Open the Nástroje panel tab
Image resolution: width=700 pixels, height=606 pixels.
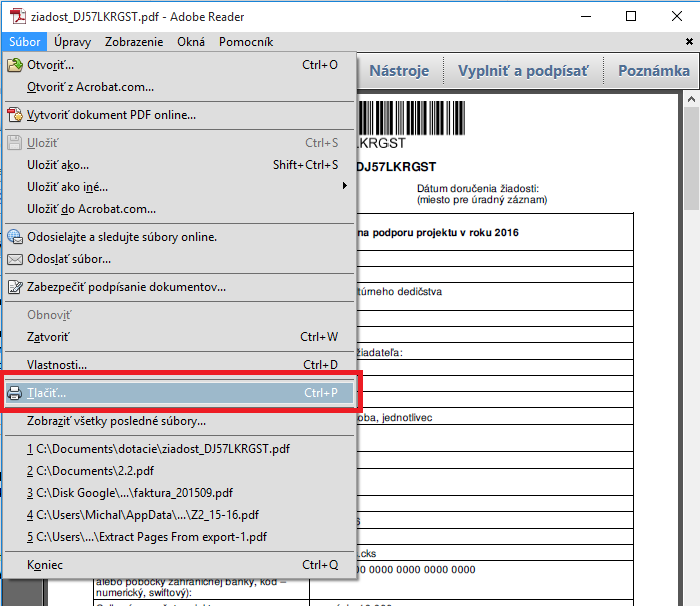click(x=399, y=71)
